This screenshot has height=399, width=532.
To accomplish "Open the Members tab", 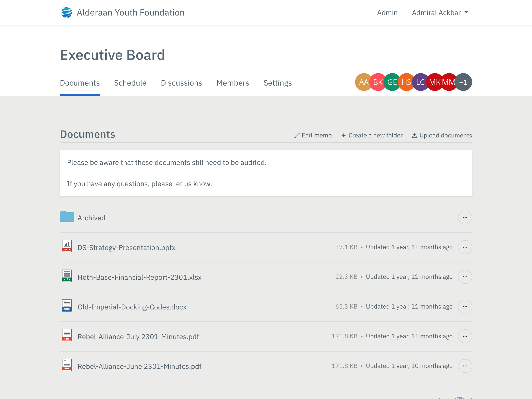I will 233,83.
